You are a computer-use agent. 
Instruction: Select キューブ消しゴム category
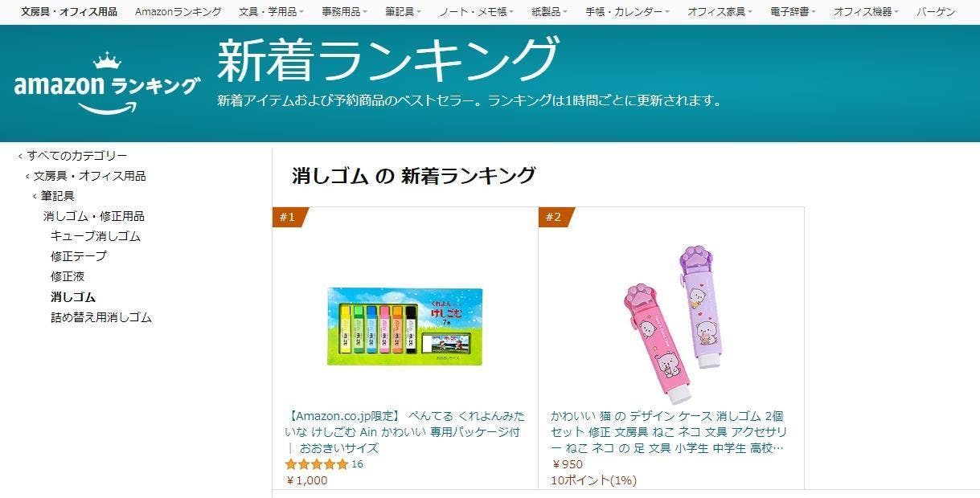(x=96, y=236)
